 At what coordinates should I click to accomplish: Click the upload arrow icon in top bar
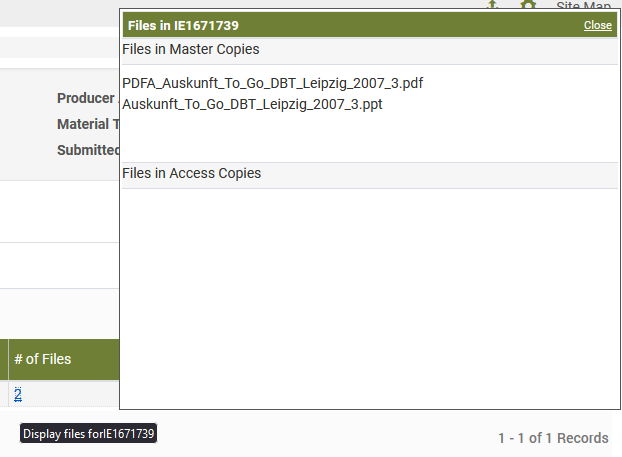pyautogui.click(x=491, y=5)
